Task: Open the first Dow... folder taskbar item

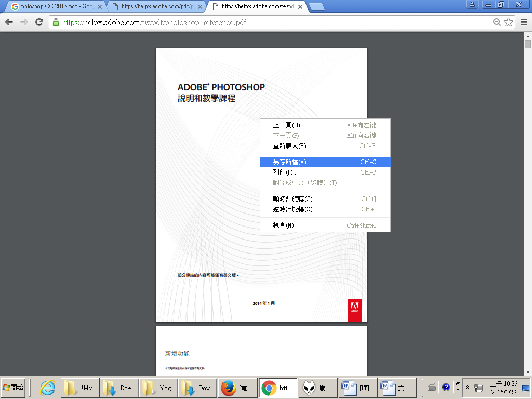Action: (119, 388)
